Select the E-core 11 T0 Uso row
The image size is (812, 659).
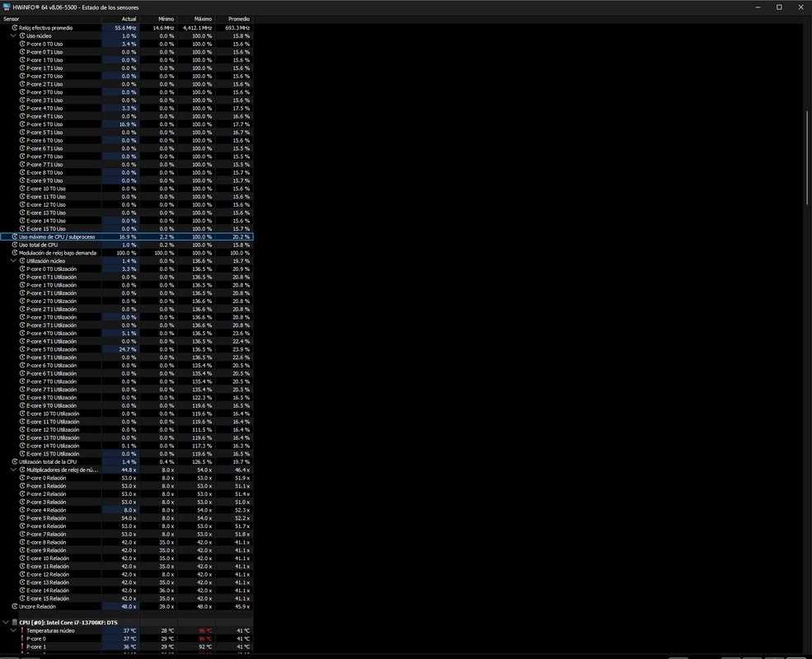coord(126,197)
